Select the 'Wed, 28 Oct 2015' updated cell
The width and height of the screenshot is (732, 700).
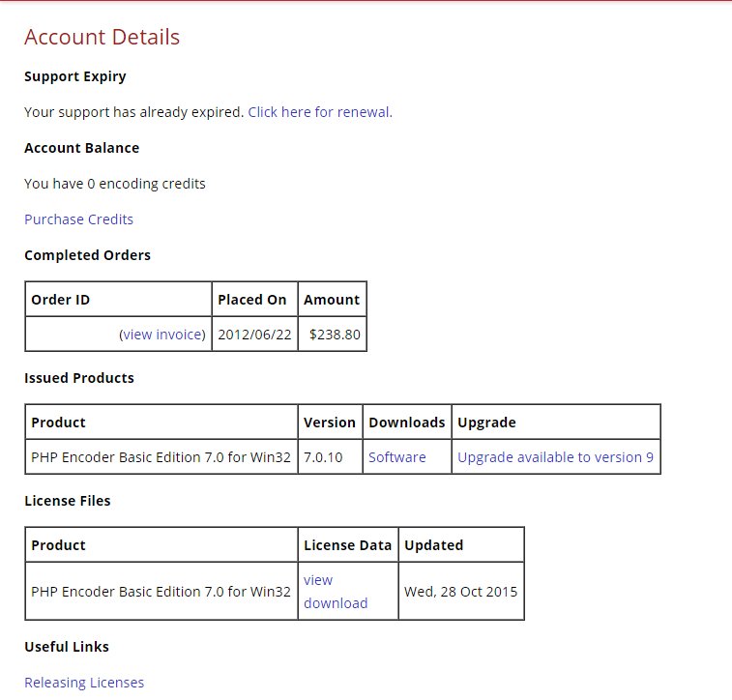pos(460,592)
